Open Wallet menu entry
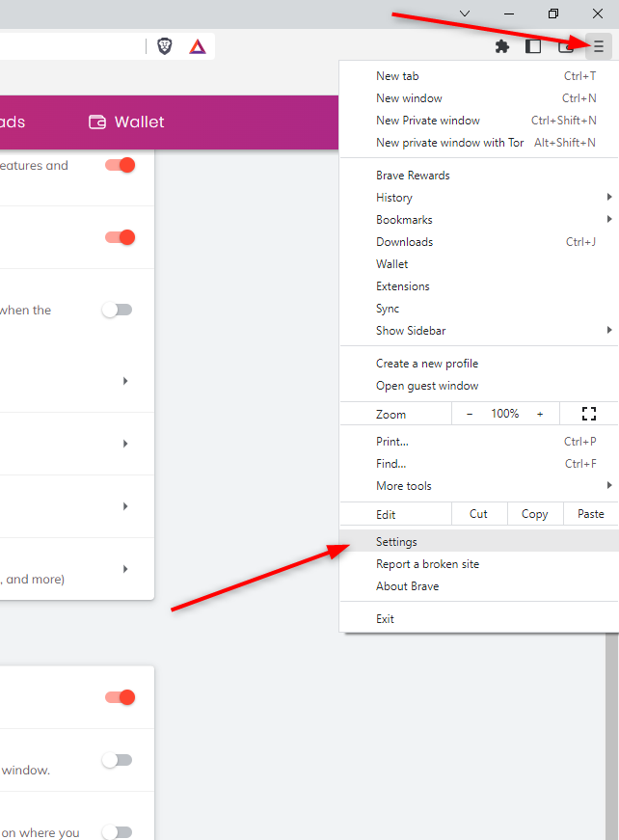 (478, 264)
